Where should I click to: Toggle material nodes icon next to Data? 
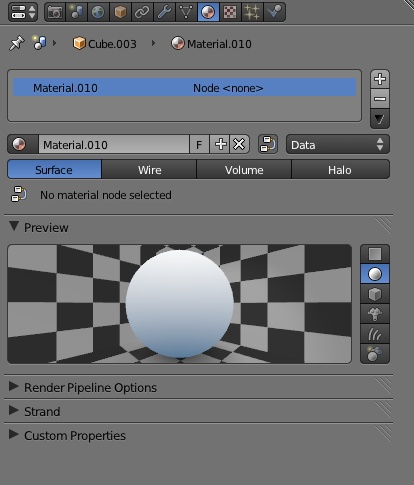pos(268,144)
